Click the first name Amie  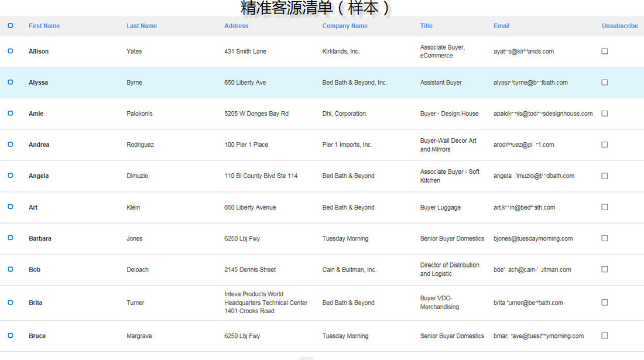coord(36,114)
